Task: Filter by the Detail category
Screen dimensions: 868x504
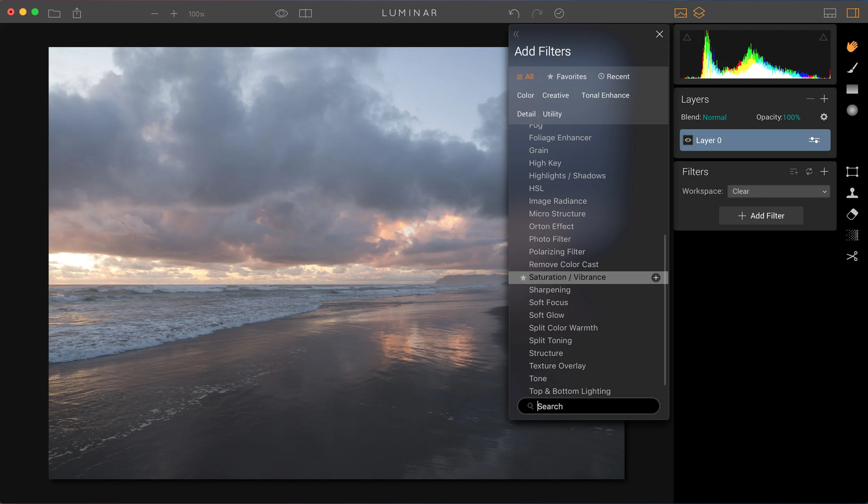Action: [526, 114]
